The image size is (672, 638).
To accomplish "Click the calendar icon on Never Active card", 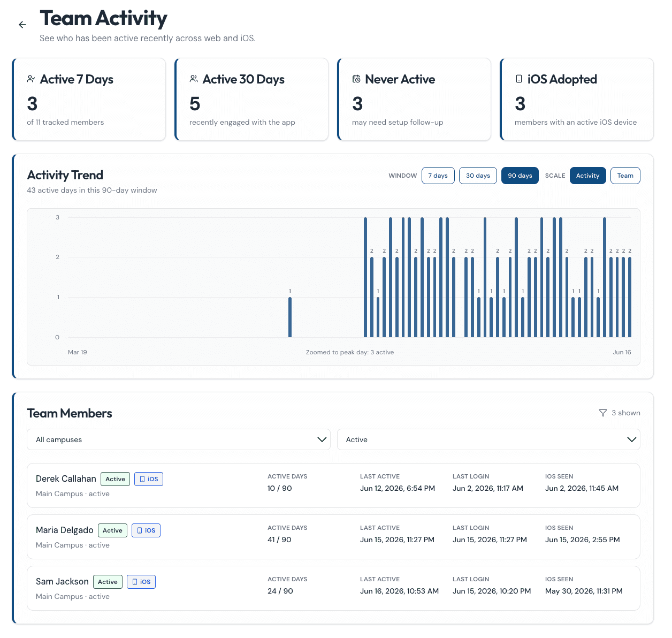I will 356,79.
